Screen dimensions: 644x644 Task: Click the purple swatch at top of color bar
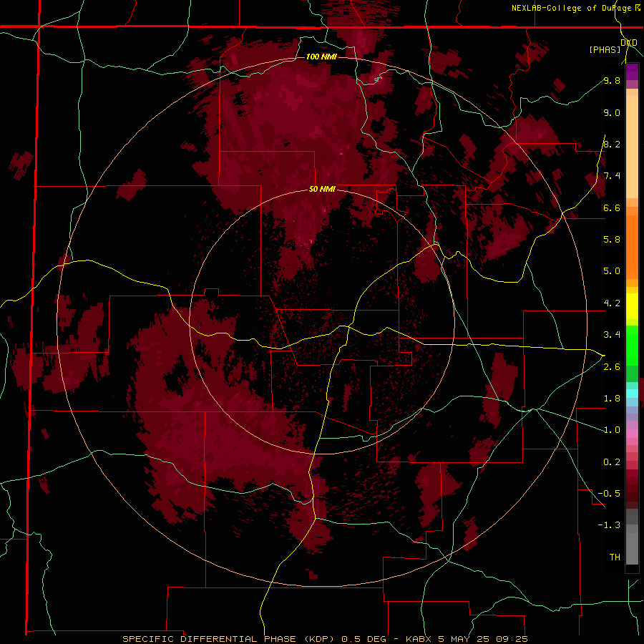(632, 72)
